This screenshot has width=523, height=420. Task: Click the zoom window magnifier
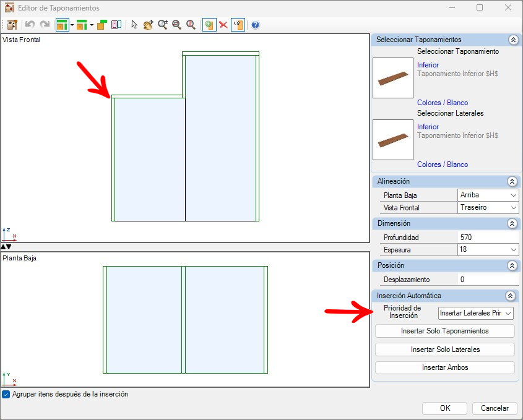tap(176, 25)
